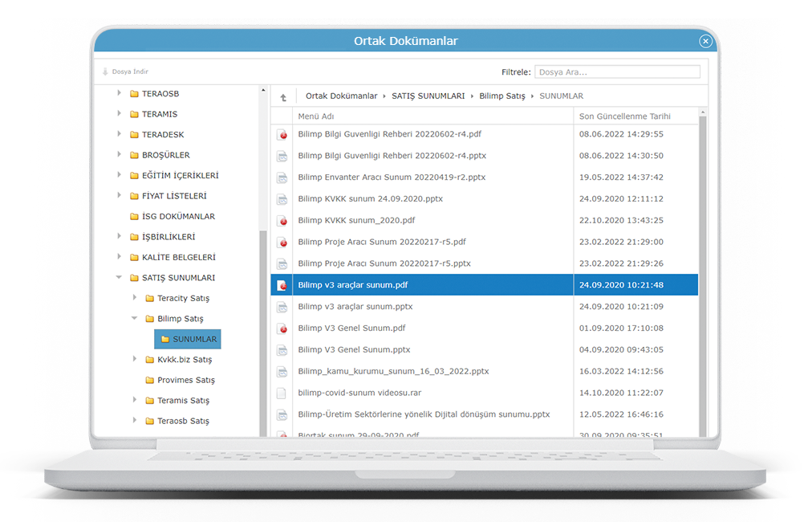Click the blank file icon for bilimp-covid-sunum videosu.rar
Image resolution: width=812 pixels, height=522 pixels.
(282, 394)
